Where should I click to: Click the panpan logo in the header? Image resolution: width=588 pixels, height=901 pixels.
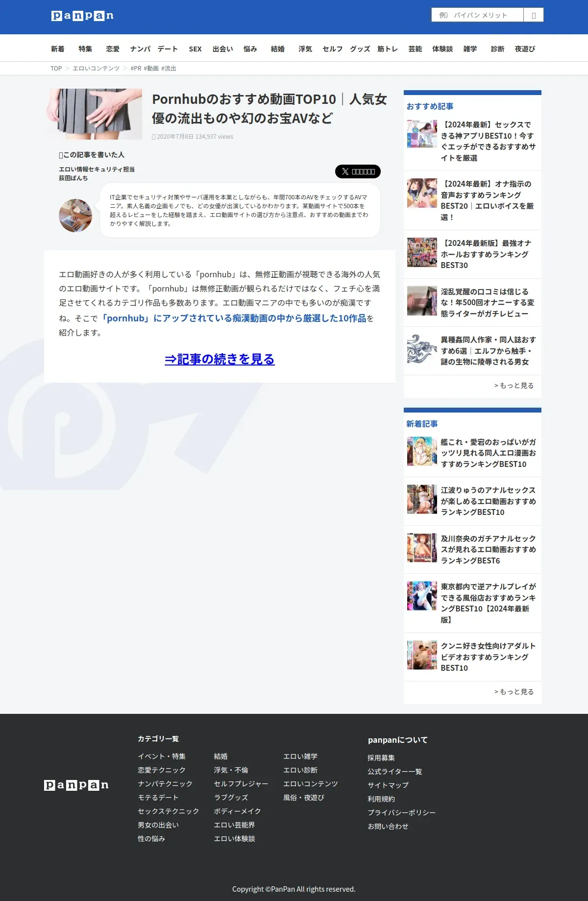[82, 16]
